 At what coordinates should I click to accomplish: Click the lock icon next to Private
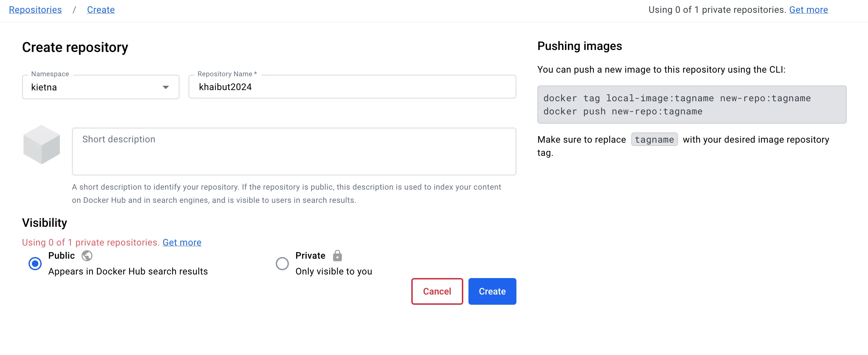tap(337, 255)
